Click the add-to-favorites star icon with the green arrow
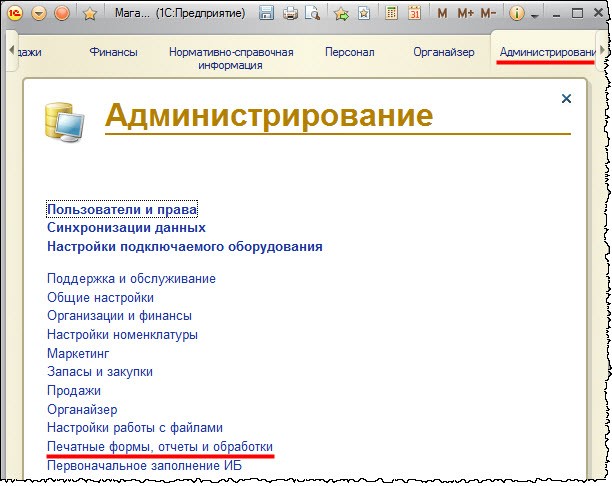 pos(342,14)
